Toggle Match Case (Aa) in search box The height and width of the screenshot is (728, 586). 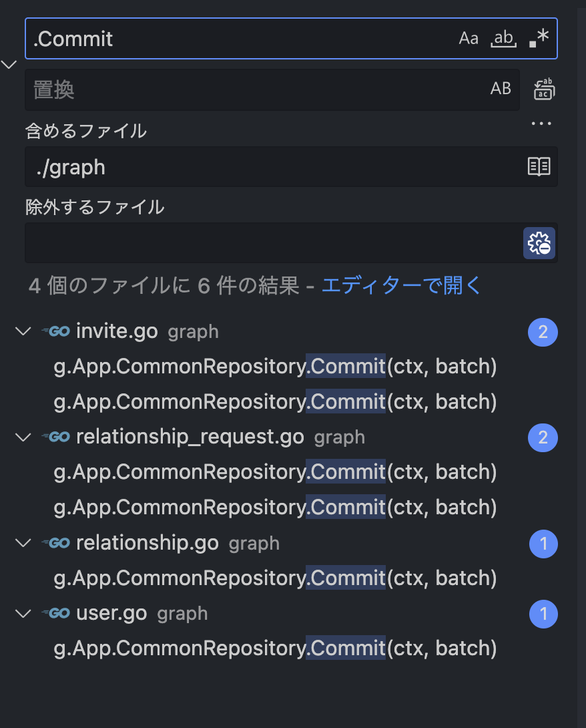click(x=468, y=39)
